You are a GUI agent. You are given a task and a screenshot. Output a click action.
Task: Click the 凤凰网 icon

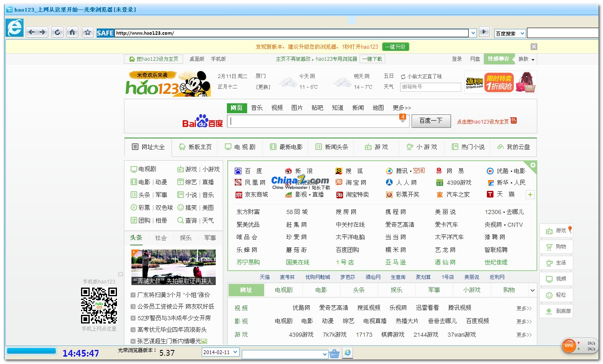tap(238, 183)
